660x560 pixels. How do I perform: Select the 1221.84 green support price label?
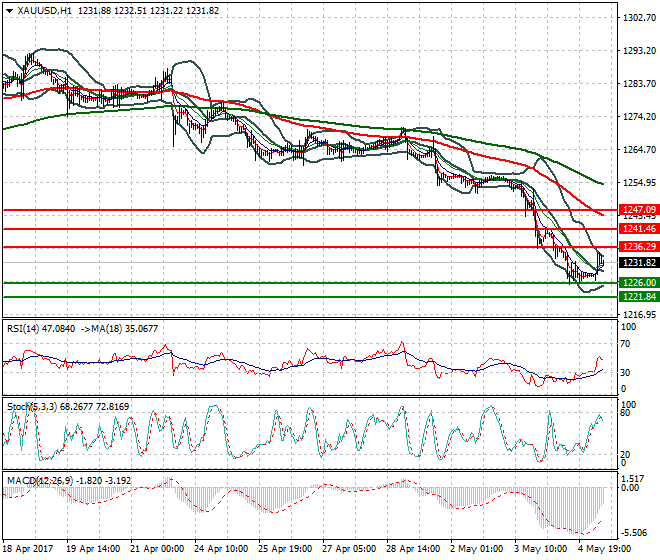click(639, 297)
